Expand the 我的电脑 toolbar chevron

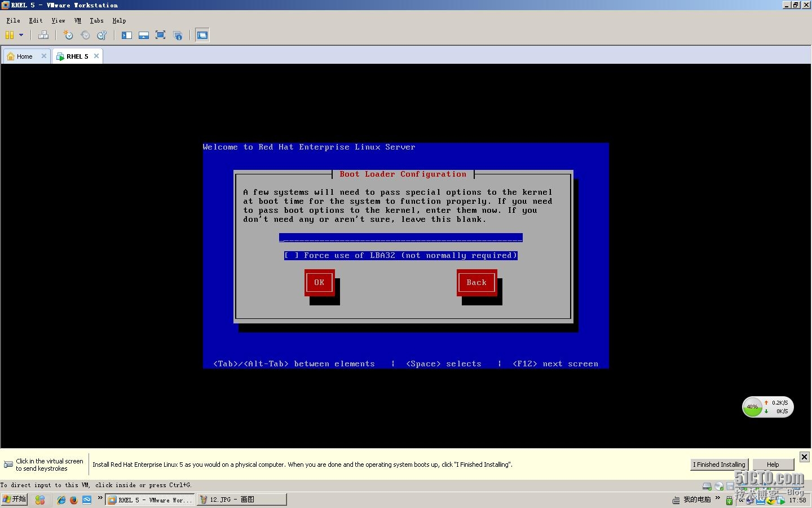718,498
